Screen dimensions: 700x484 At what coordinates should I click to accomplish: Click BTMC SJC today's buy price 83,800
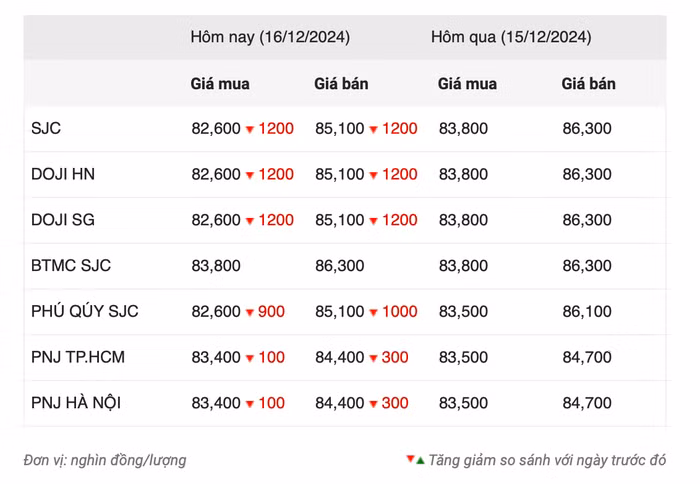tap(216, 266)
